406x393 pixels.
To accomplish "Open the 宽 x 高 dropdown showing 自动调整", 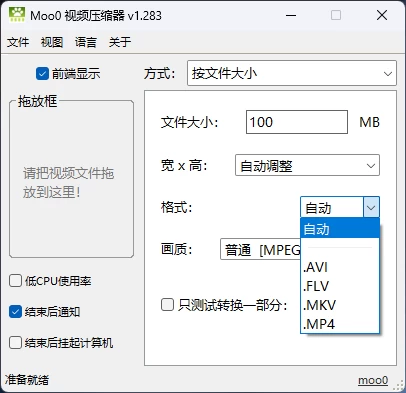I will [307, 165].
